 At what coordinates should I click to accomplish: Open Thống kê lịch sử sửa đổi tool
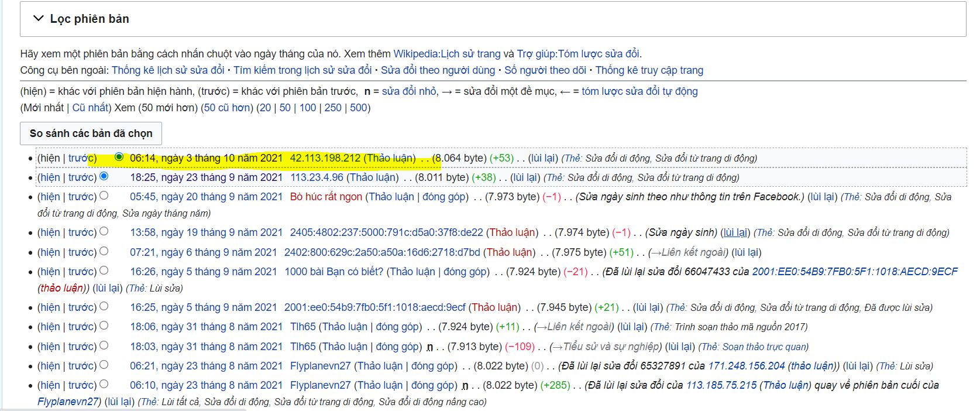[x=168, y=70]
